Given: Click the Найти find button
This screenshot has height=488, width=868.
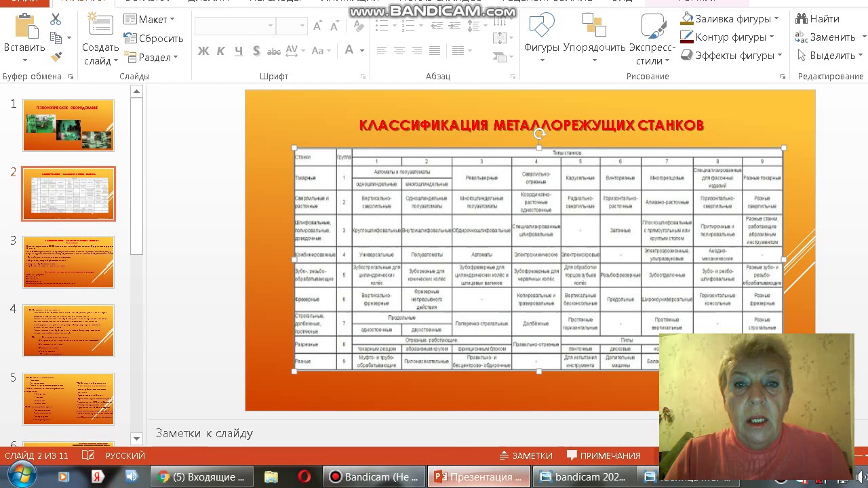Looking at the screenshot, I should 818,19.
